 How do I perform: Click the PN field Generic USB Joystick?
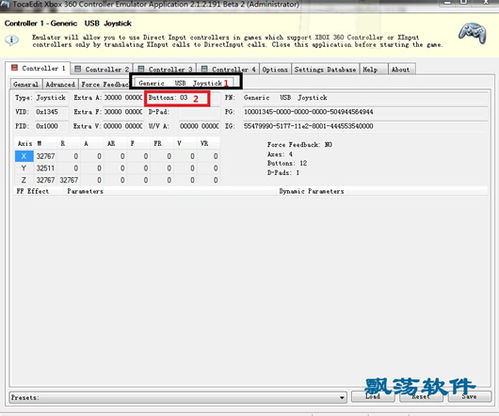[x=365, y=98]
